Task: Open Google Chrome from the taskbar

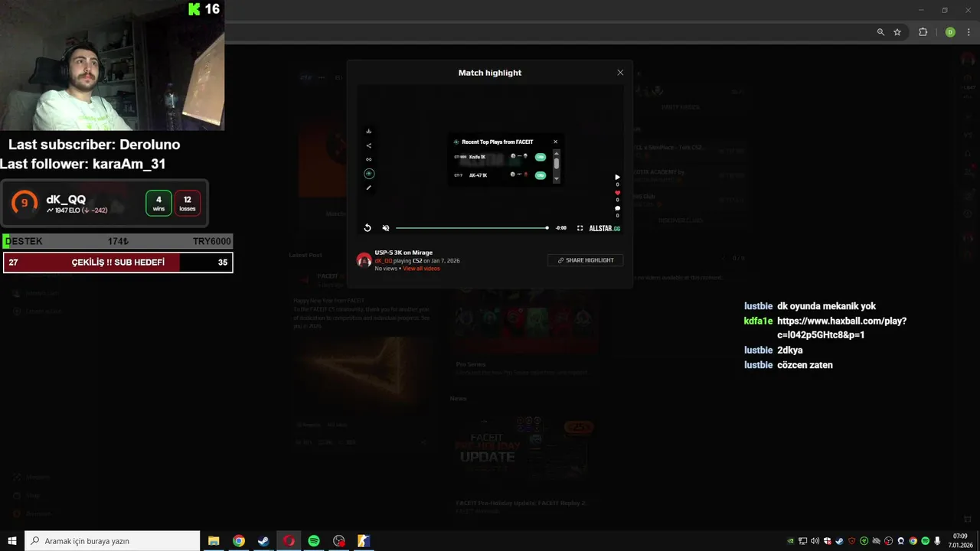Action: [239, 541]
